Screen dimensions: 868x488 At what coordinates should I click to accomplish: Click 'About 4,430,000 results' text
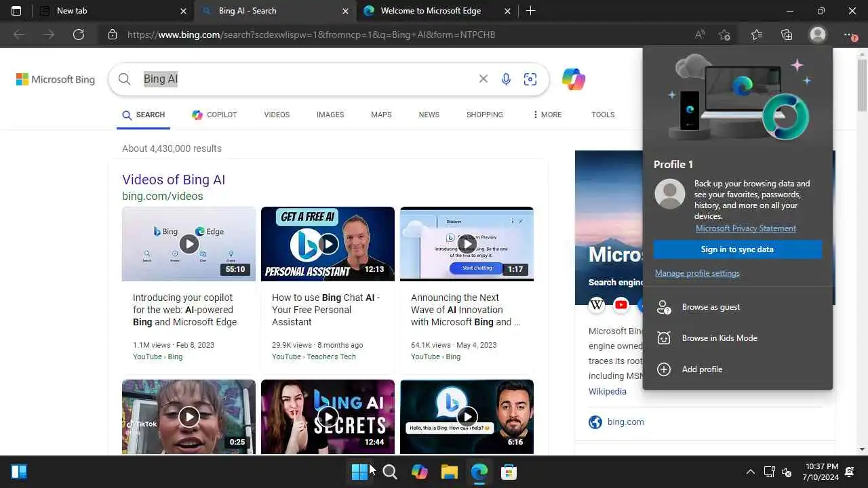tap(172, 148)
